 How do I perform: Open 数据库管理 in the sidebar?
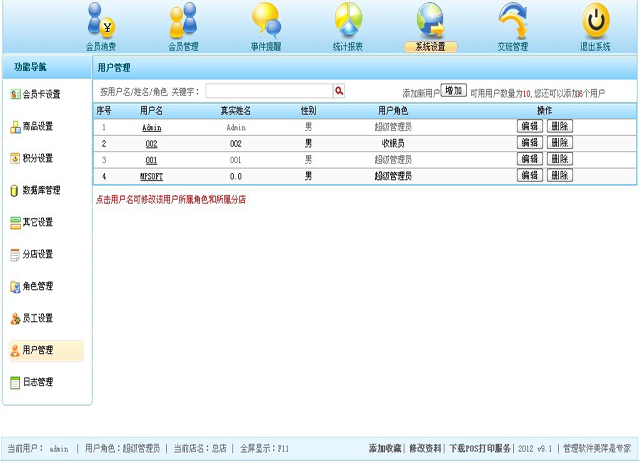click(x=42, y=190)
